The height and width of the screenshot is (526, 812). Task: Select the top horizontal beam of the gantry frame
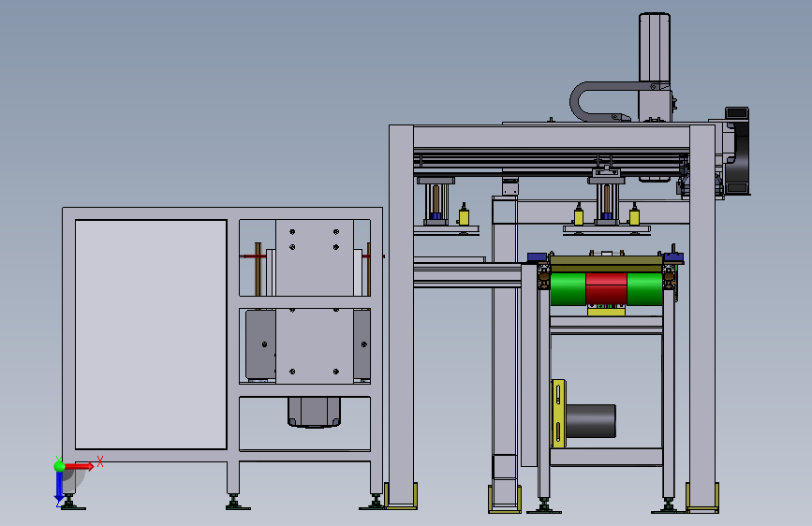click(x=552, y=137)
